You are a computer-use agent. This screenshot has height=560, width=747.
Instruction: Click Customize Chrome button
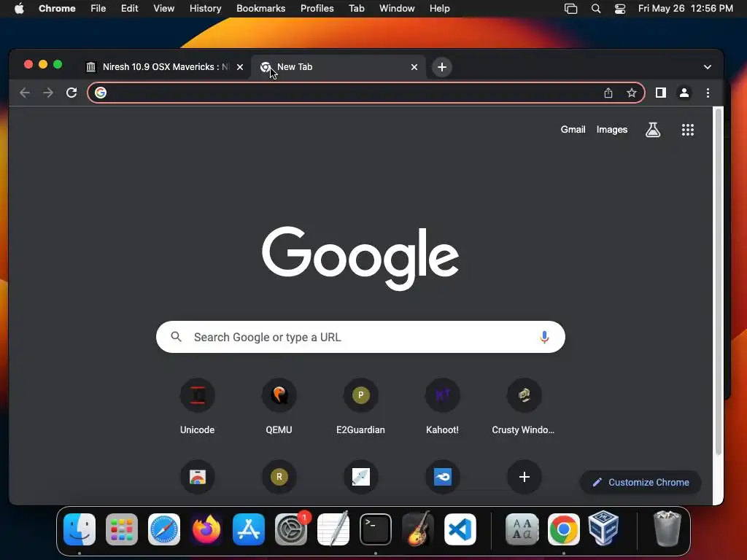(x=640, y=483)
